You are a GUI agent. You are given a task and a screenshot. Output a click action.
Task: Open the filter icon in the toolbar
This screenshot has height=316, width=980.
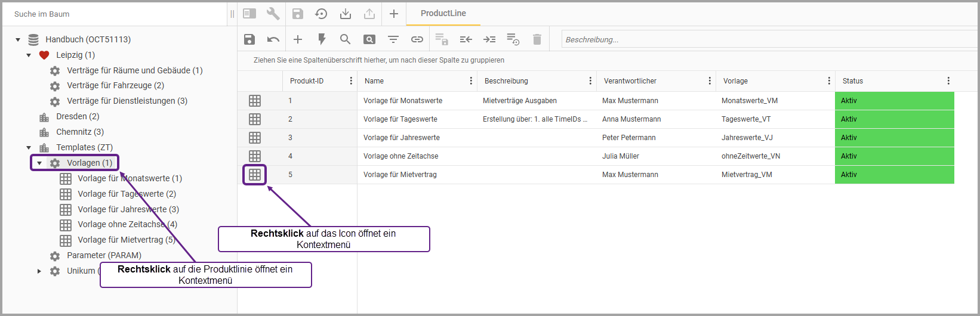tap(393, 39)
